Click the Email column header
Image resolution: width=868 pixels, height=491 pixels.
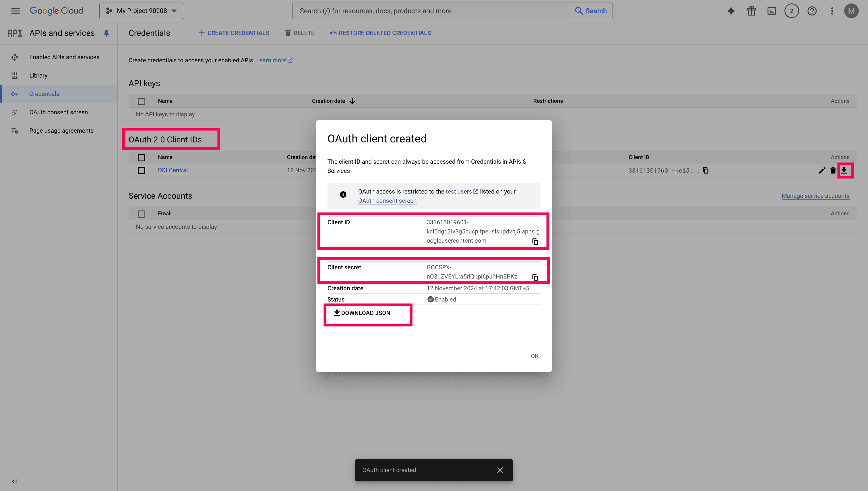tap(164, 214)
